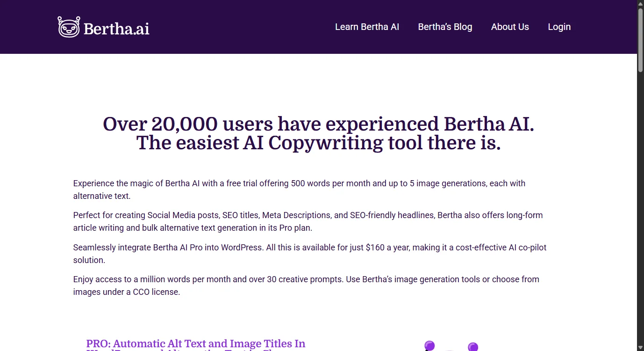Click the scrollbar down arrow icon
The height and width of the screenshot is (351, 644).
click(639, 347)
